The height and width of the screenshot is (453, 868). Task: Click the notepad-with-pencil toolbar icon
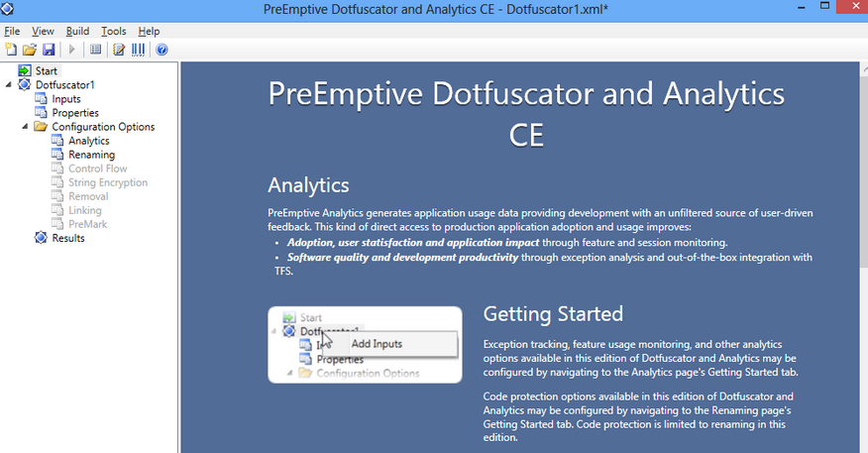(119, 50)
